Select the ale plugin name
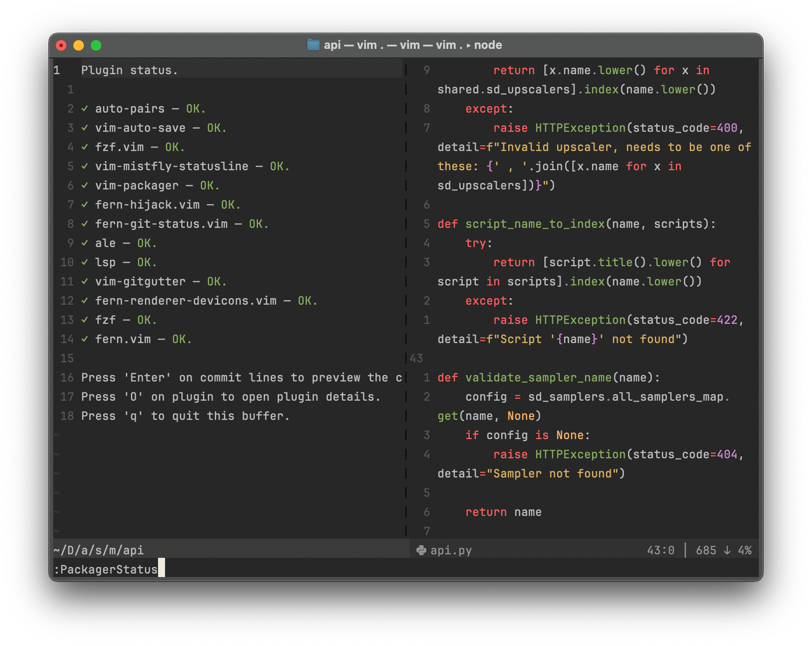 106,243
